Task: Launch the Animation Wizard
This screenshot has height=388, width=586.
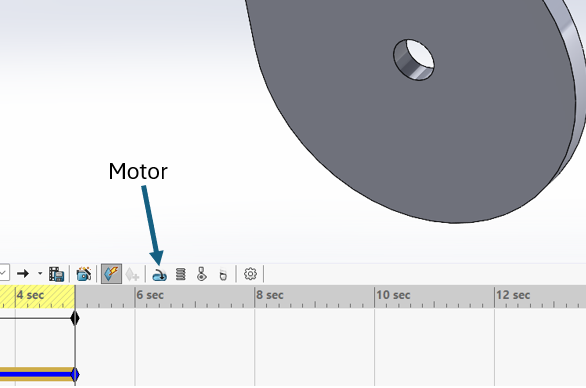Action: (84, 274)
